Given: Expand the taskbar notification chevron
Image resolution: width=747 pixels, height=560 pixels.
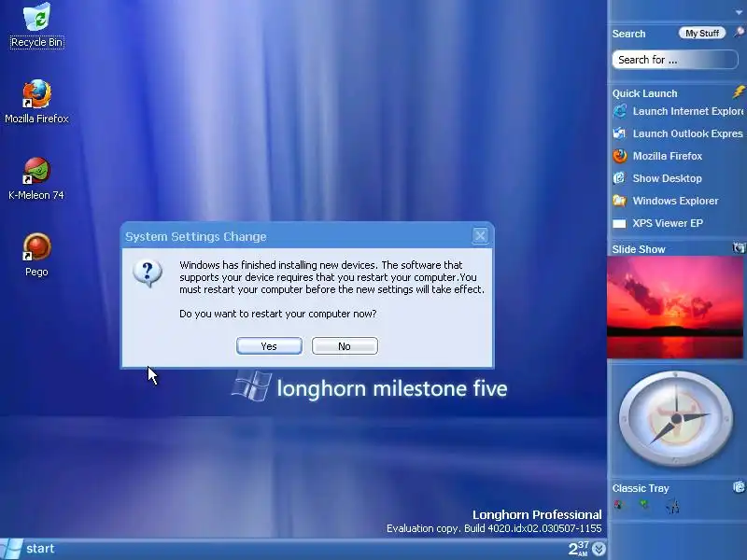Looking at the screenshot, I should click(599, 549).
